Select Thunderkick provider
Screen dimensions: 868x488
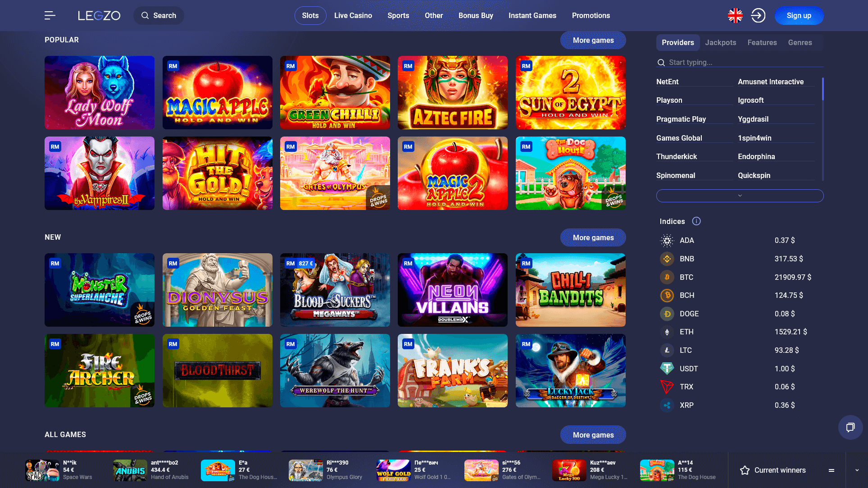(677, 157)
